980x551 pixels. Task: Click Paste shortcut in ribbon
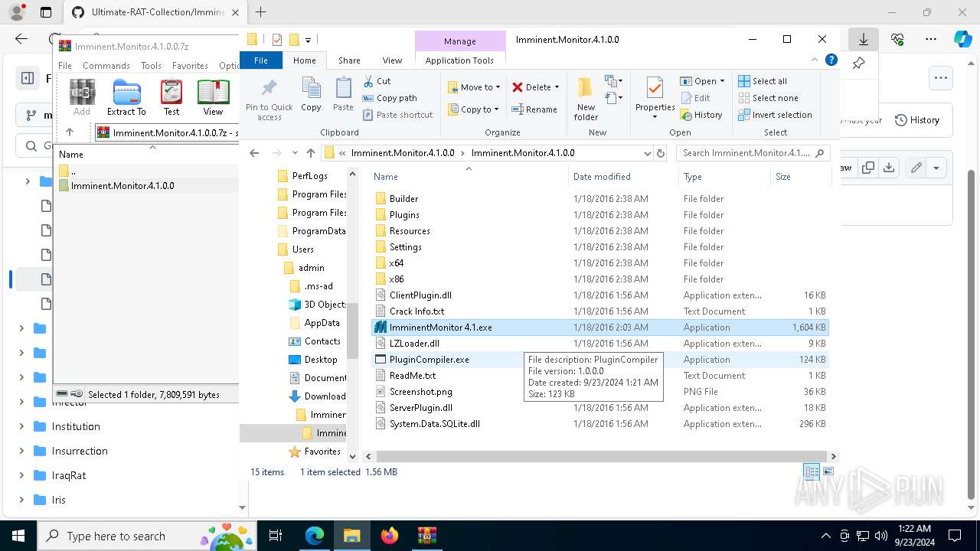click(397, 115)
